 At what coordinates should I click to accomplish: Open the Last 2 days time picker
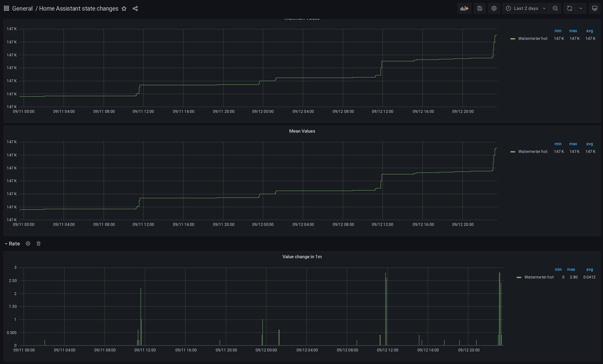pos(526,8)
